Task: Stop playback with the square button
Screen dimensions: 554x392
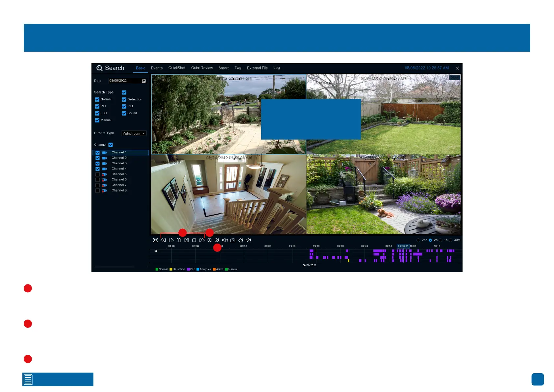Action: click(x=194, y=240)
